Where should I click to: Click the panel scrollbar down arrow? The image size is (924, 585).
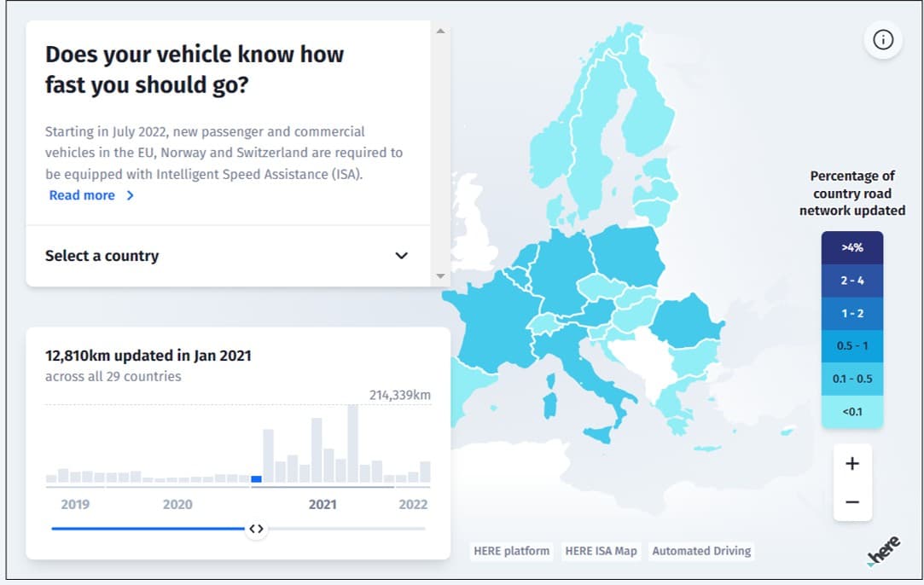click(x=440, y=275)
